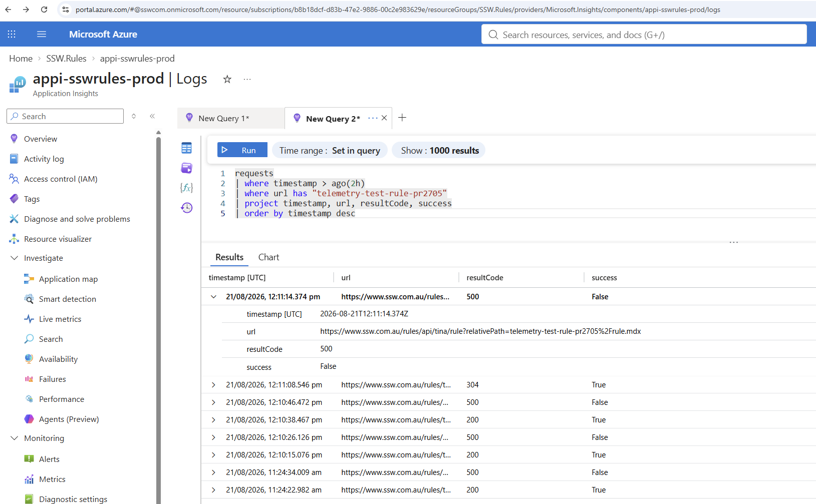Open Smart detection

click(67, 299)
